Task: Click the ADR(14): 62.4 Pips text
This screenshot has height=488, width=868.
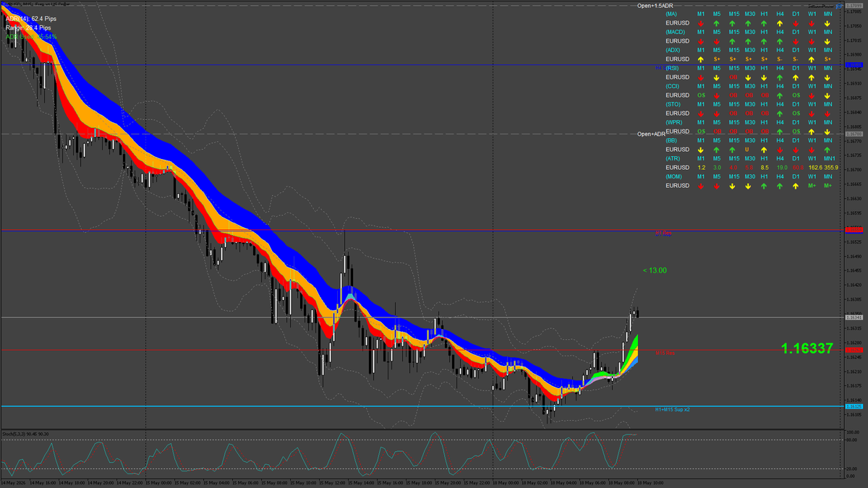Action: 31,19
